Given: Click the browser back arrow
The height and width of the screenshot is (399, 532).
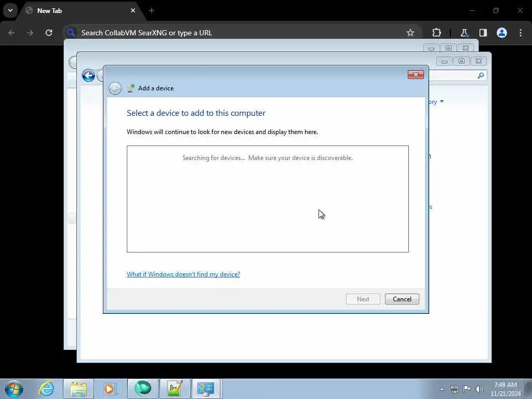Looking at the screenshot, I should pos(11,33).
